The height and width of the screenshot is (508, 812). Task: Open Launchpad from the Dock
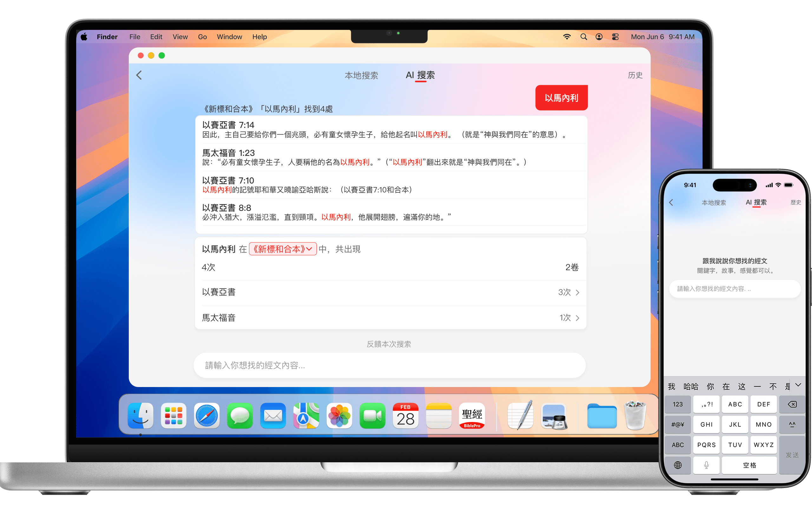click(x=174, y=416)
